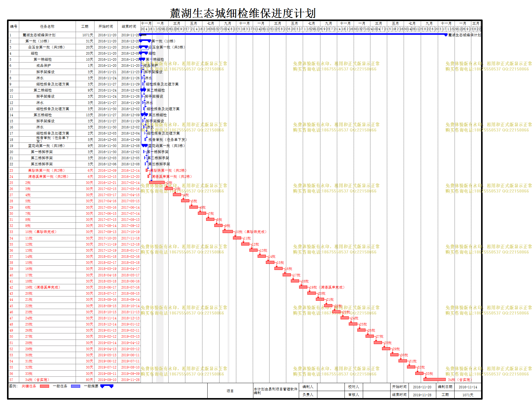Click the 31天 duration cell
This screenshot has height=406, width=532.
coord(89,41)
